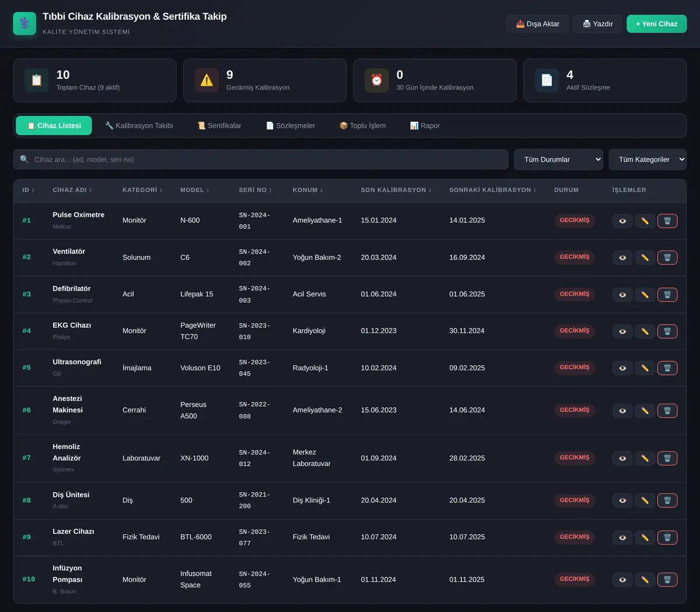Click serial number SN-2022-088
This screenshot has height=612, width=700.
tap(254, 411)
